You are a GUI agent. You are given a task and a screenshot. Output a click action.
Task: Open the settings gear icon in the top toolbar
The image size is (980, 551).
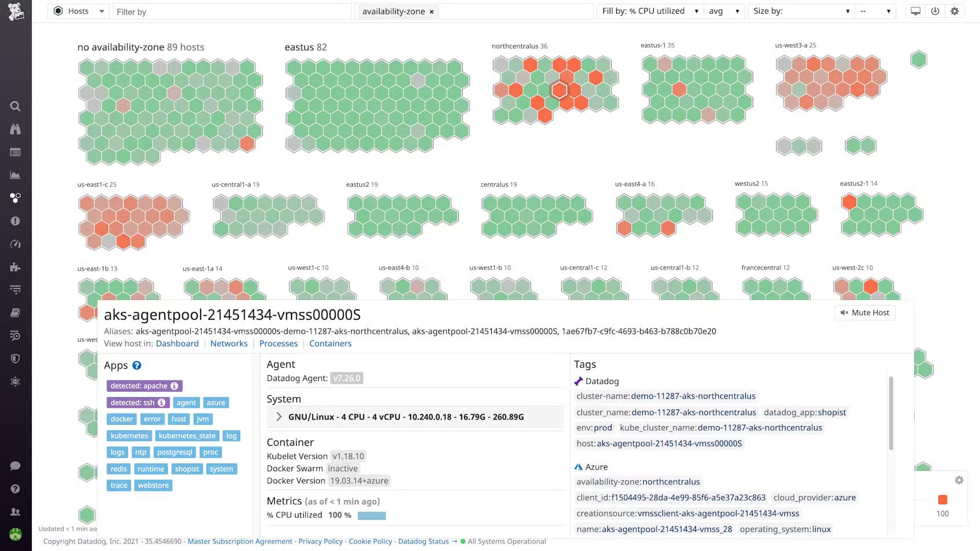click(x=954, y=11)
